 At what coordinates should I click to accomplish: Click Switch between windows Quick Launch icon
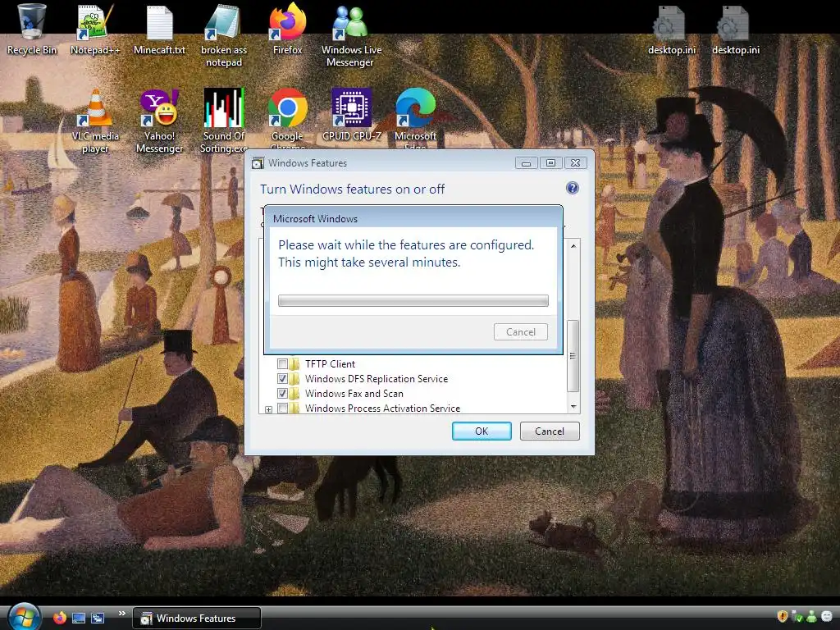pyautogui.click(x=98, y=618)
